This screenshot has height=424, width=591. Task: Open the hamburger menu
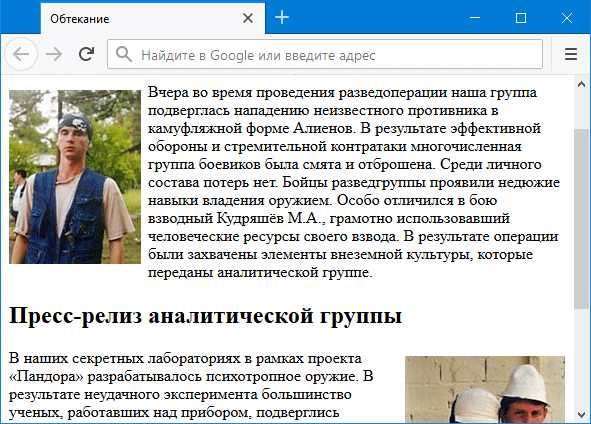tap(571, 54)
